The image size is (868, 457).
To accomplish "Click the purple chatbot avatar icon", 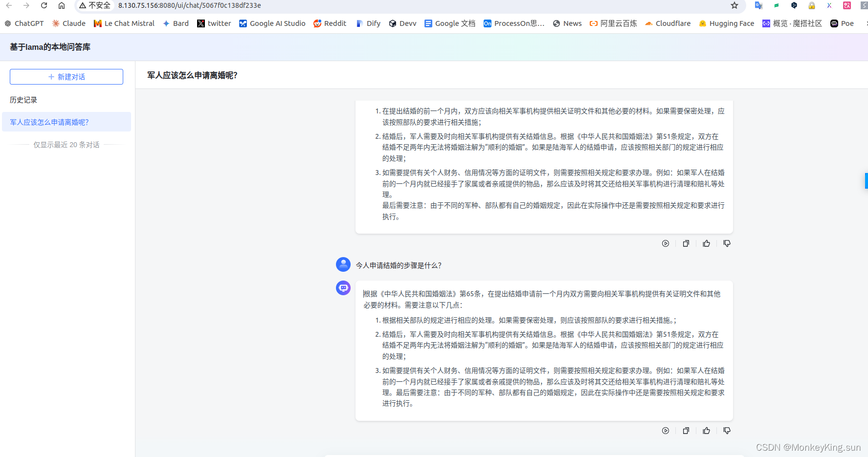I will tap(343, 288).
